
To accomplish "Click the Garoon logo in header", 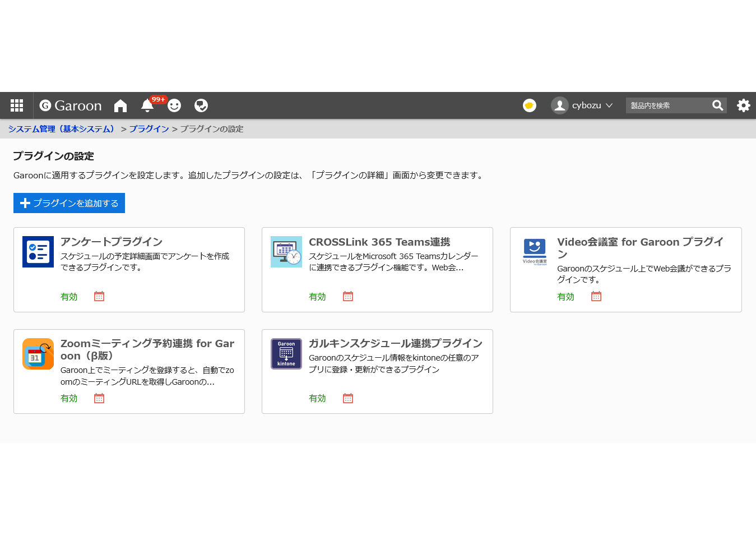I will point(71,105).
